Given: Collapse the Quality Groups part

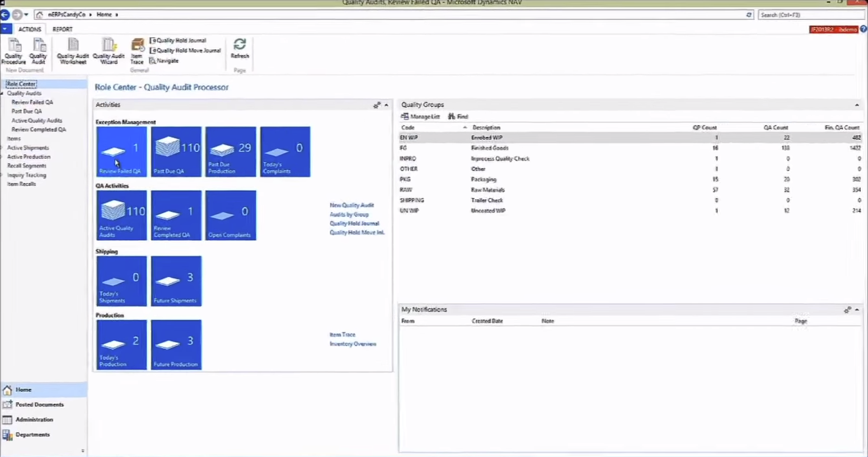Looking at the screenshot, I should pos(857,105).
